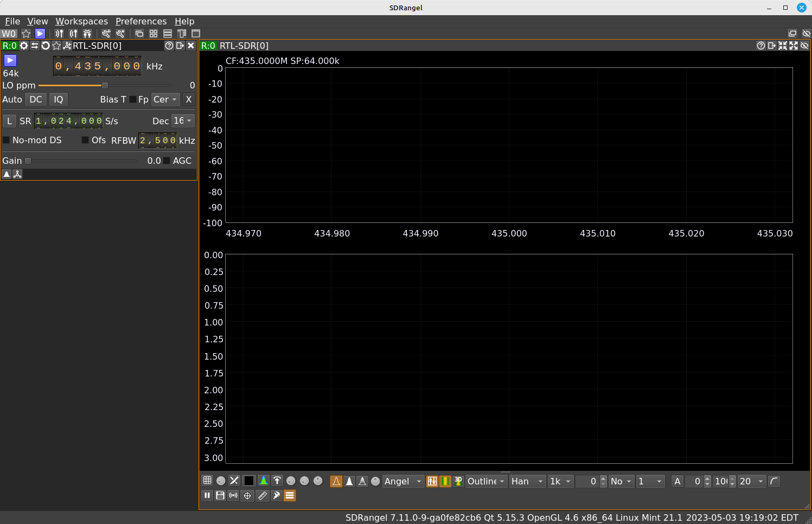812x524 pixels.
Task: Enable No-mod DS checkbox
Action: point(7,140)
